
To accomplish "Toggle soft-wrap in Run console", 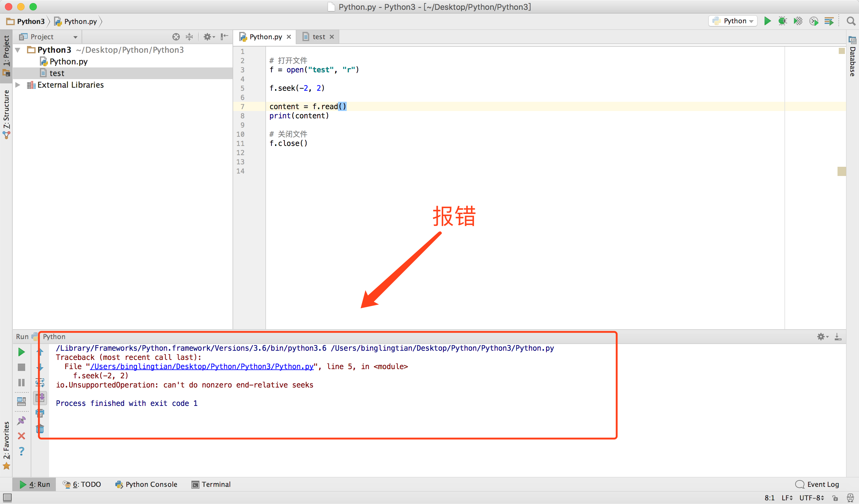I will (x=40, y=382).
